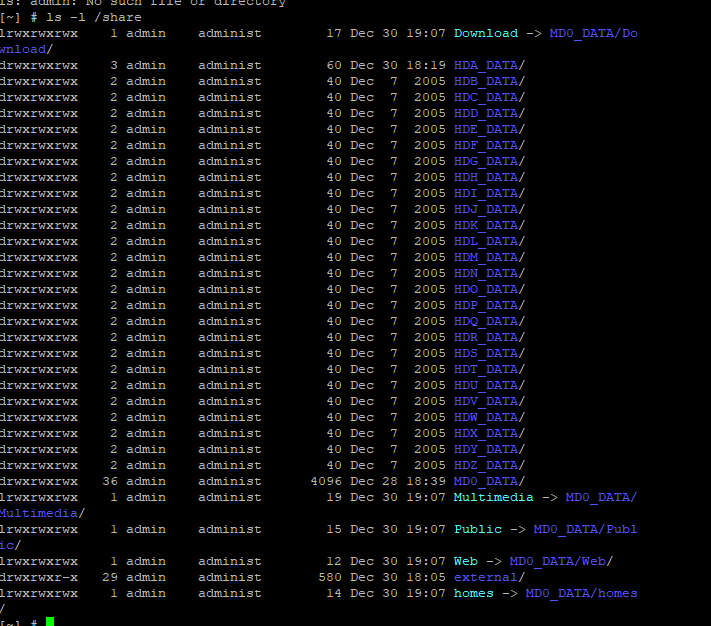Viewport: 711px width, 626px height.
Task: Click the HDE_DATA/ directory name
Action: (x=489, y=130)
